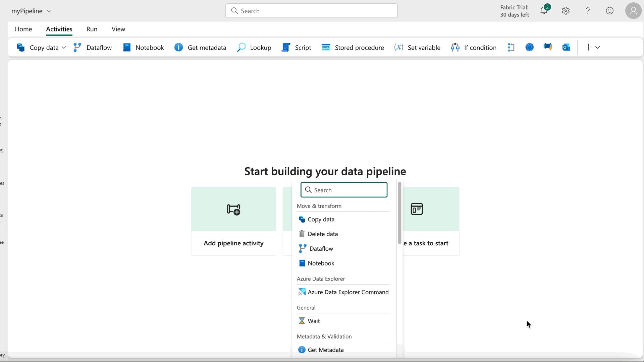Switch to the Run tab
This screenshot has width=644, height=362.
tap(92, 29)
